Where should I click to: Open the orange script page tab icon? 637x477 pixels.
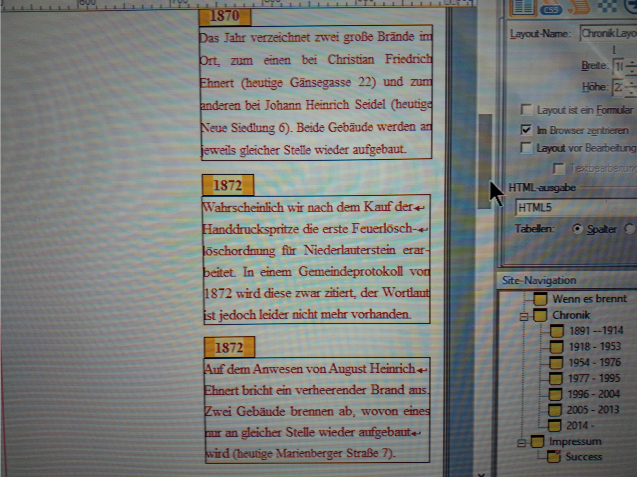pos(578,7)
